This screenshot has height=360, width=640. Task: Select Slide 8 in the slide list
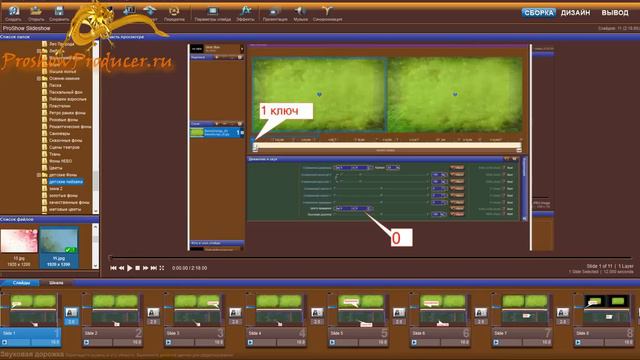coord(604,320)
